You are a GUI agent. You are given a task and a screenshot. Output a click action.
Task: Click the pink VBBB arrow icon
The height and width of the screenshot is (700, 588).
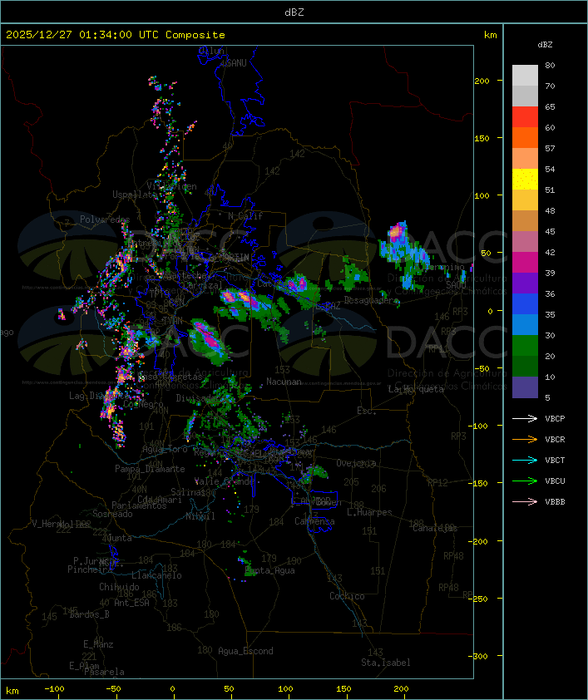point(525,502)
